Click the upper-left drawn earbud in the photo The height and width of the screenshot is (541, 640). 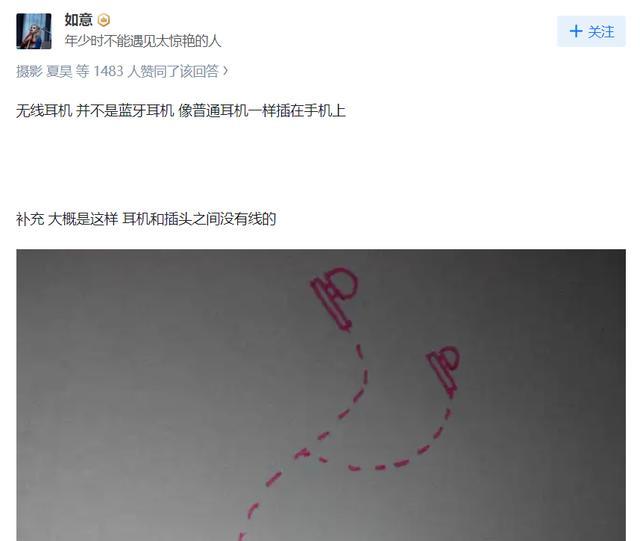click(x=335, y=297)
